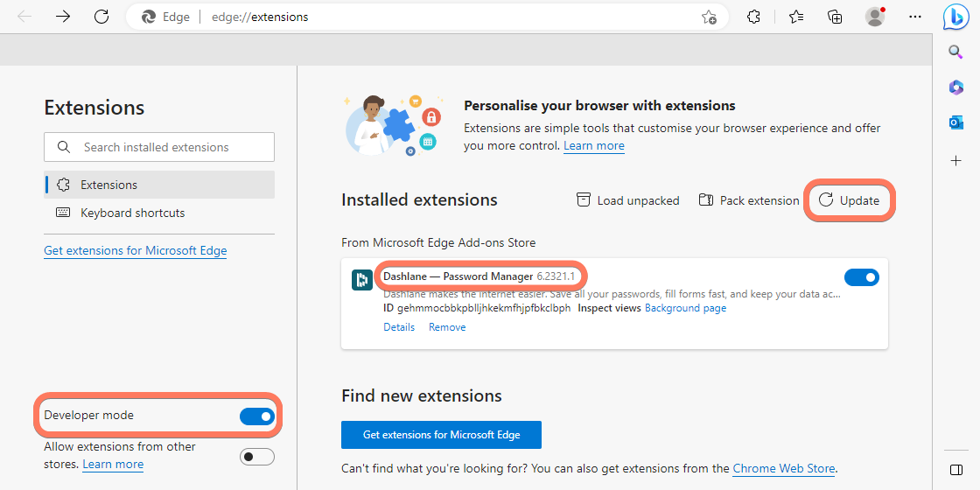The image size is (980, 490).
Task: Open Learn more link about other stores
Action: [x=113, y=464]
